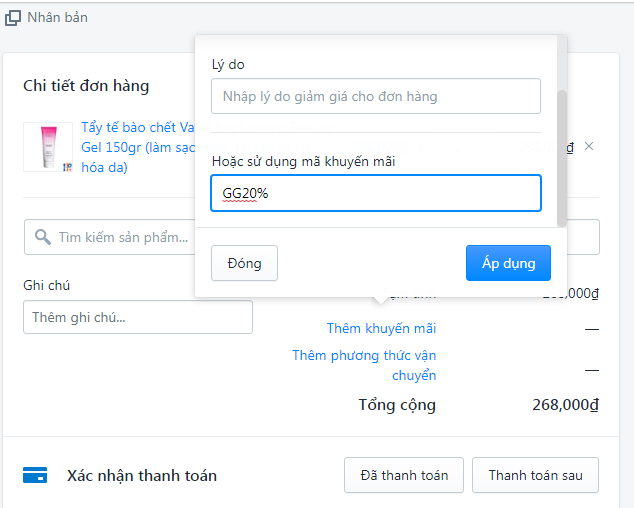Click the underlined product price beside X

click(x=570, y=148)
